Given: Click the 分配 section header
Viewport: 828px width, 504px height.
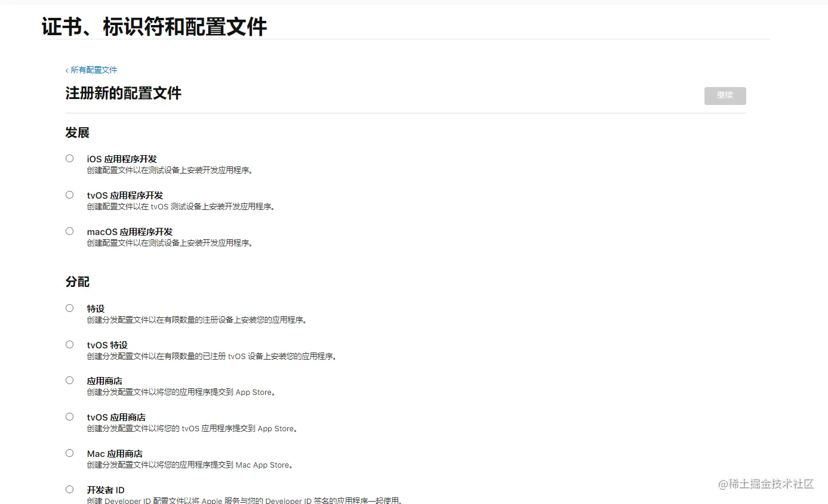Looking at the screenshot, I should tap(76, 282).
